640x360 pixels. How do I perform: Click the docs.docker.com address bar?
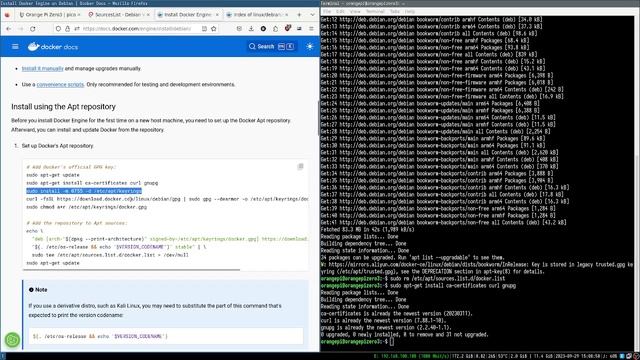coord(137,29)
